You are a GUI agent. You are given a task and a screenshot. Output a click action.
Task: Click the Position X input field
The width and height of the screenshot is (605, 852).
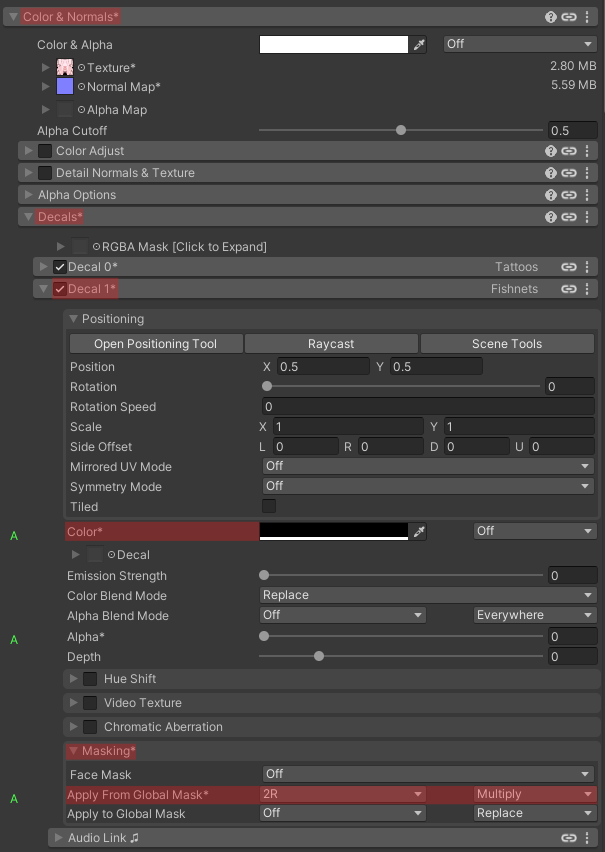click(322, 367)
